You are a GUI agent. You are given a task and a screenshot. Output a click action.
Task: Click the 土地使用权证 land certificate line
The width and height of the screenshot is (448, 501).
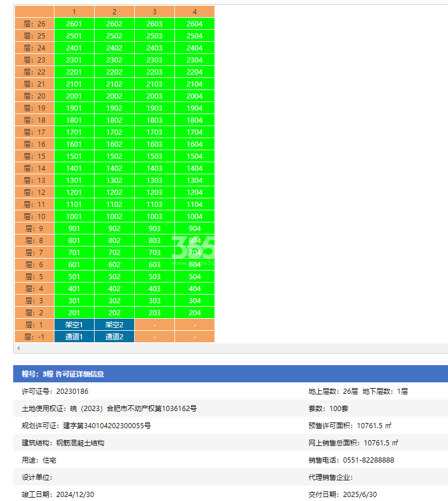click(x=110, y=409)
